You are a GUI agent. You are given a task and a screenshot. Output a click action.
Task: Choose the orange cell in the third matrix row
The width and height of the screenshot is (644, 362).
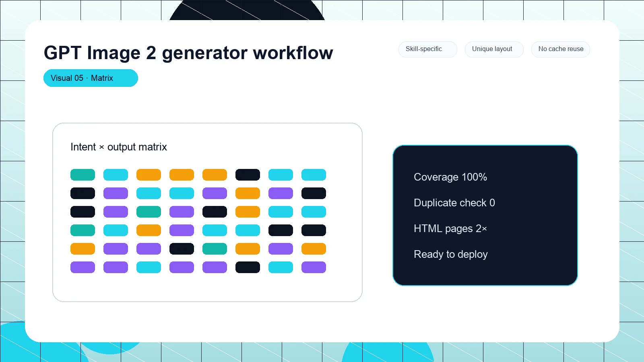click(x=248, y=212)
